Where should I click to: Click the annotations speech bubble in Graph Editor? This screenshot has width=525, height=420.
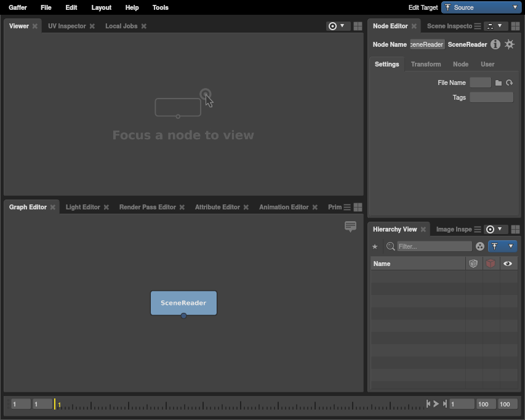[350, 227]
